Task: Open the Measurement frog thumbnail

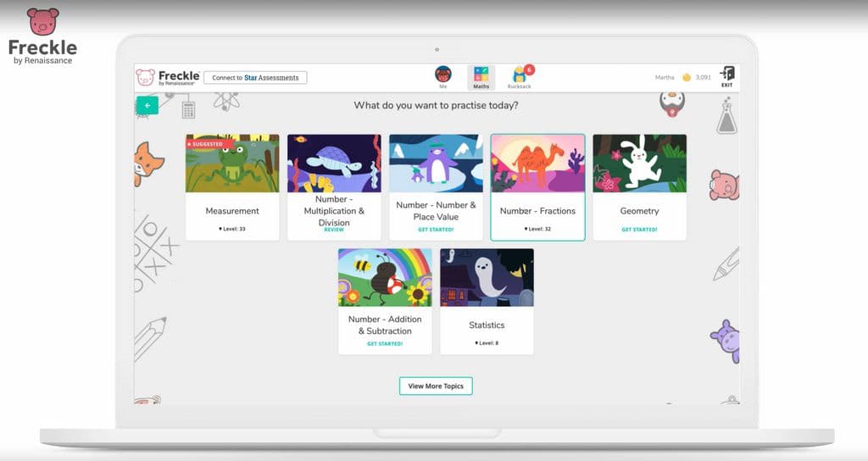Action: [x=232, y=164]
